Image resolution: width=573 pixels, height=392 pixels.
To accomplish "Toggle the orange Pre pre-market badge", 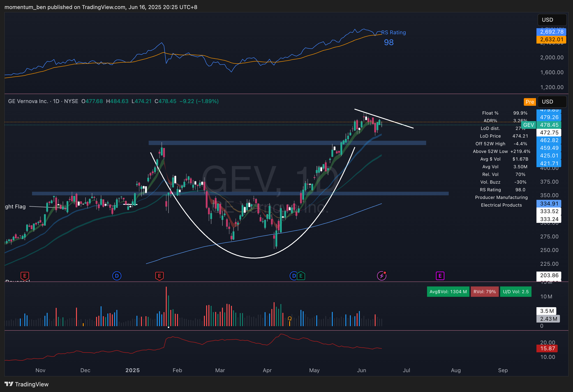I will (530, 102).
